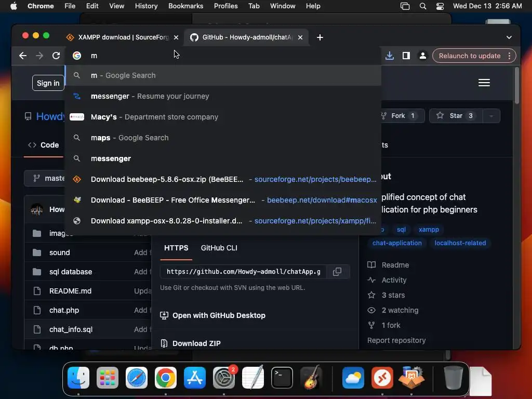532x399 pixels.
Task: Open the sound folder
Action: tap(59, 252)
